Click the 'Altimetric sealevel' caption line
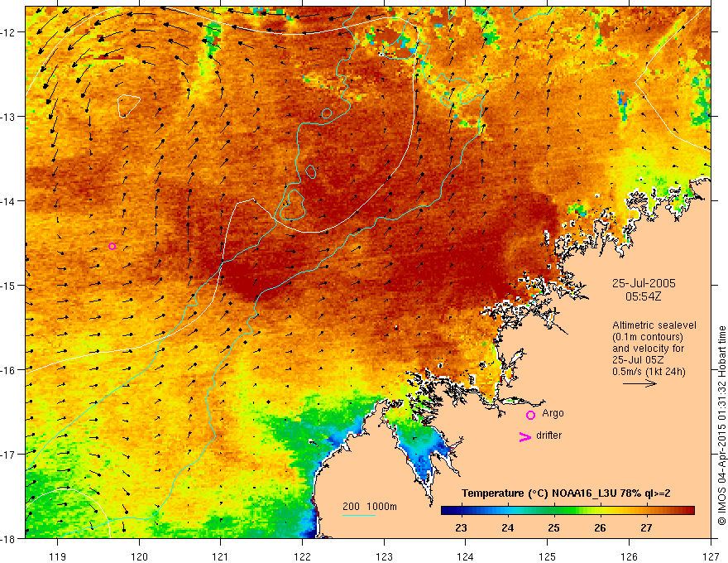The image size is (728, 563). click(654, 325)
